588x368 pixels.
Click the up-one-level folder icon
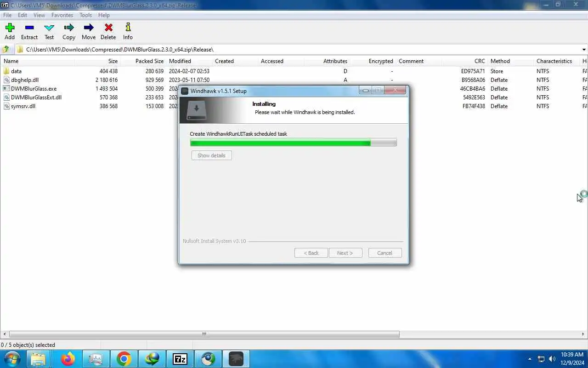point(6,49)
